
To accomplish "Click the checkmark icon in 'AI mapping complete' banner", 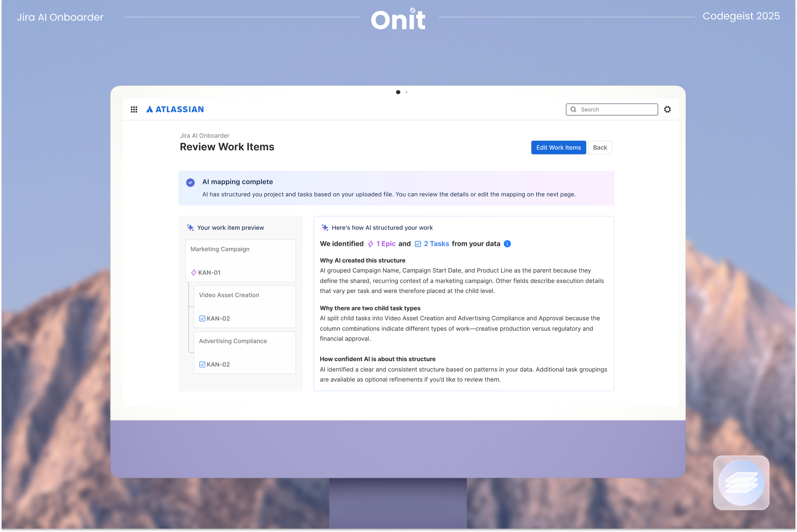I will click(190, 183).
